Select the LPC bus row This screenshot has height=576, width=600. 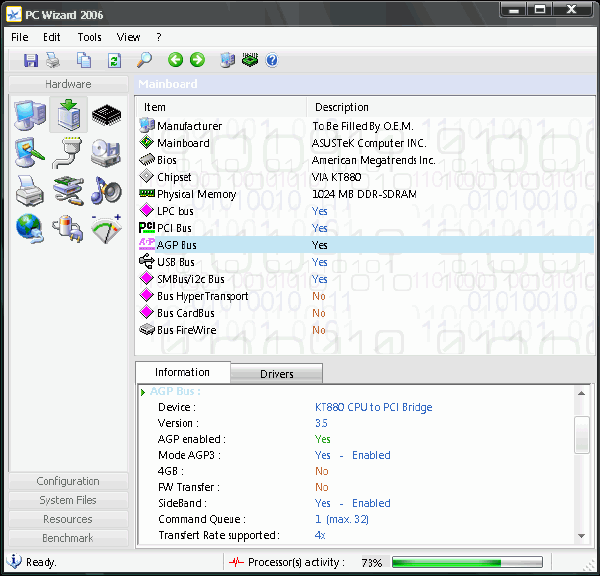tap(365, 211)
